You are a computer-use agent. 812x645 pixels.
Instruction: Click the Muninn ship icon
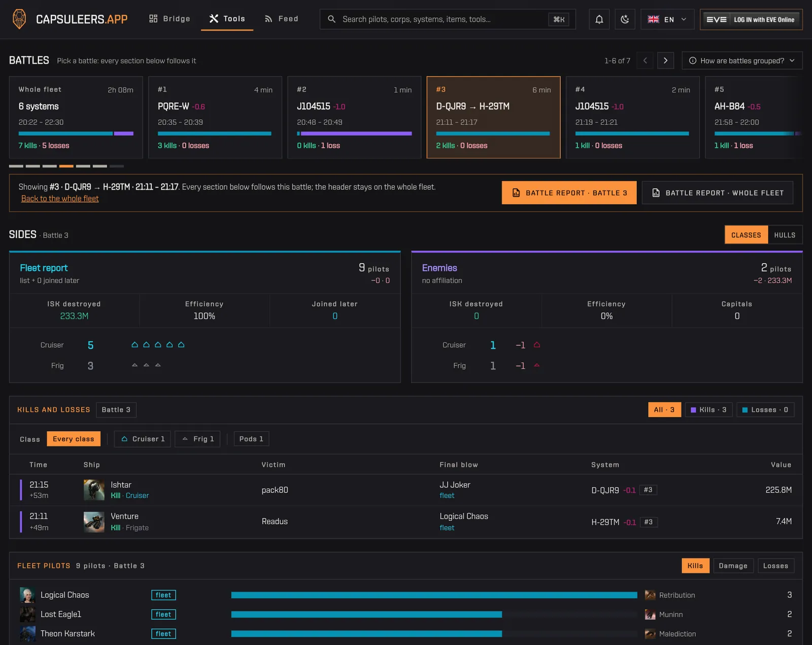(x=650, y=615)
